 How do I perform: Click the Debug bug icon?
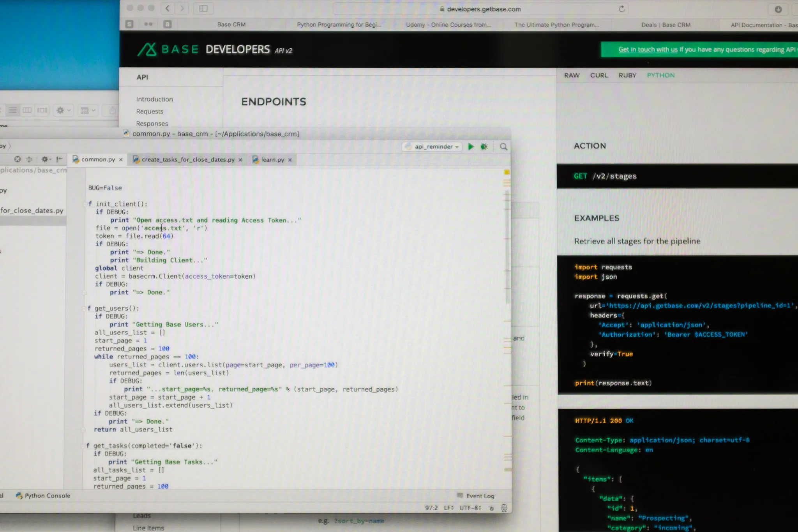[484, 147]
